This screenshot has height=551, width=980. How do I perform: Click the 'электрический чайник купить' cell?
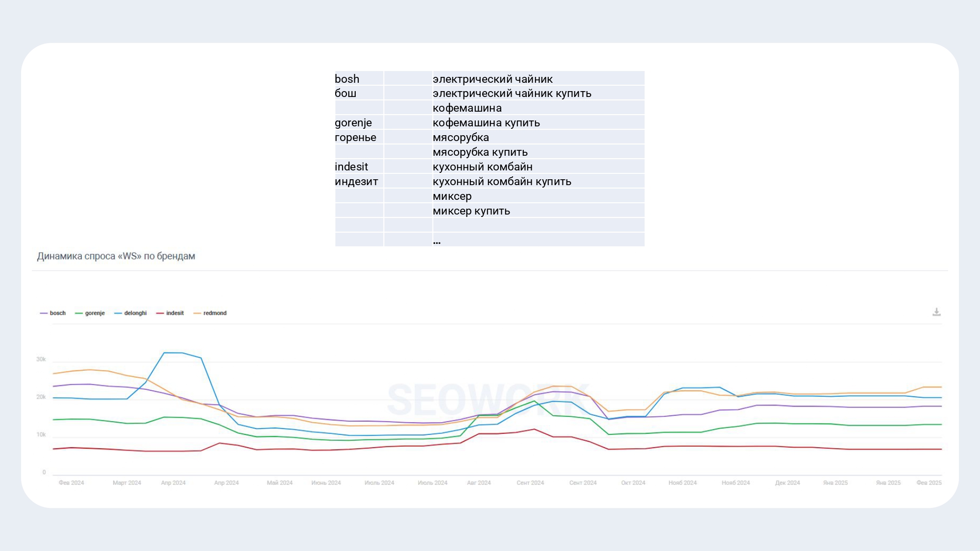click(539, 93)
